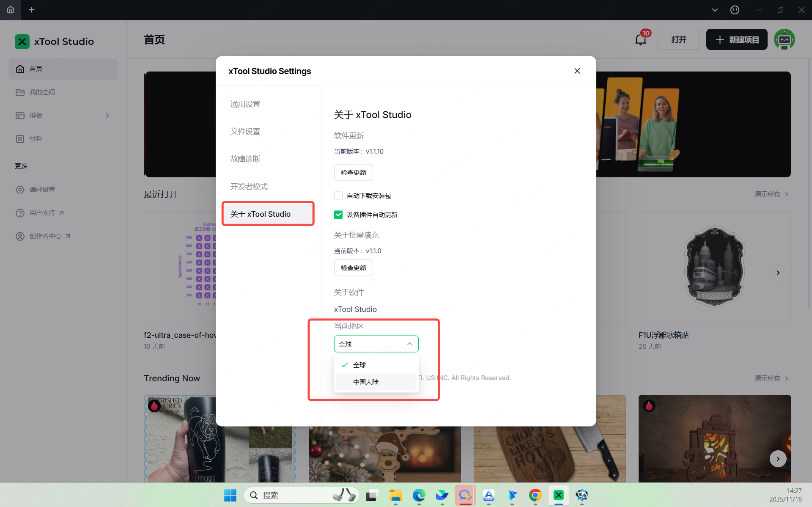Switch to 开发者模式 settings tab
Screen dimensions: 812x507
[x=249, y=187]
